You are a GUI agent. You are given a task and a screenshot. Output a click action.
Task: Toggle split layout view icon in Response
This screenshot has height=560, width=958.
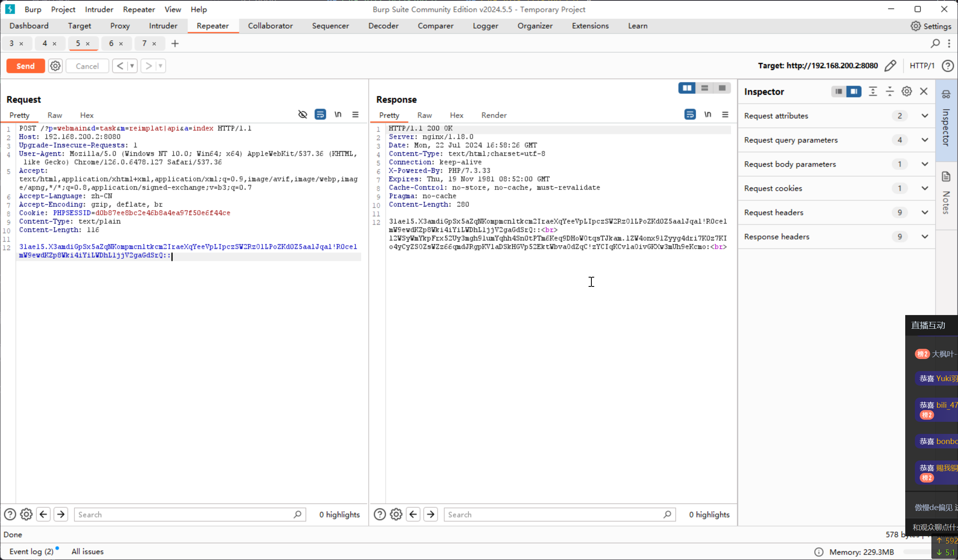click(687, 87)
